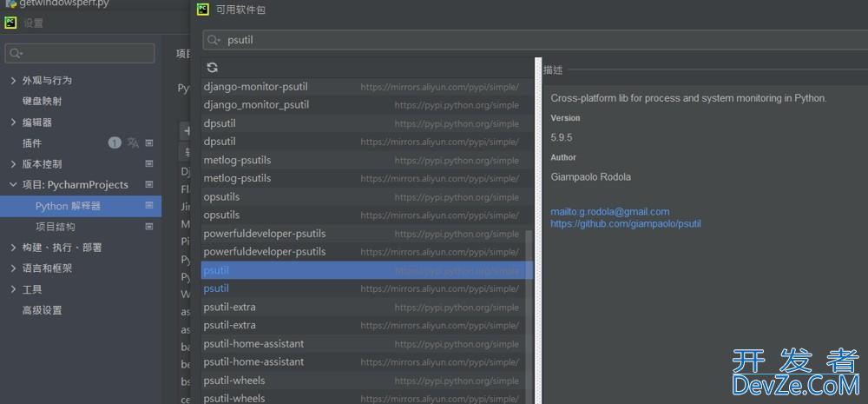Click the project-scope icon on the 版本控制 row

tap(149, 164)
